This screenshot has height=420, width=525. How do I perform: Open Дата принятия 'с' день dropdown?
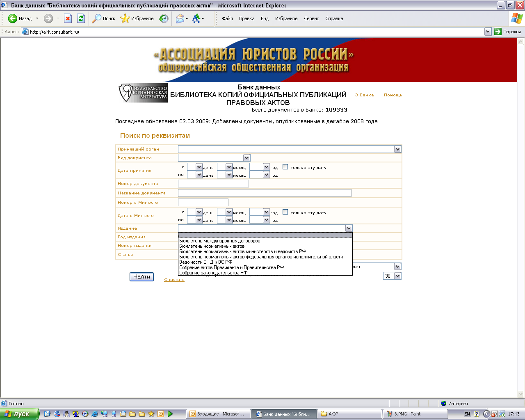[x=199, y=167]
